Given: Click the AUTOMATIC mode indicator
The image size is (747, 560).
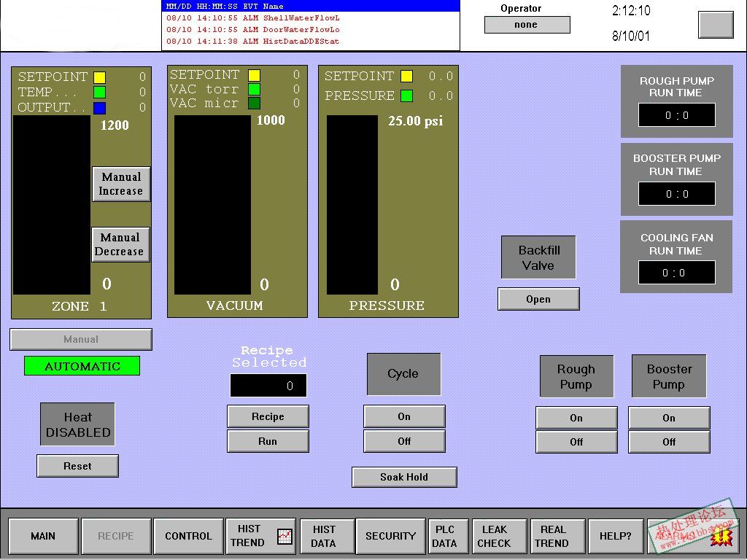Looking at the screenshot, I should [82, 366].
